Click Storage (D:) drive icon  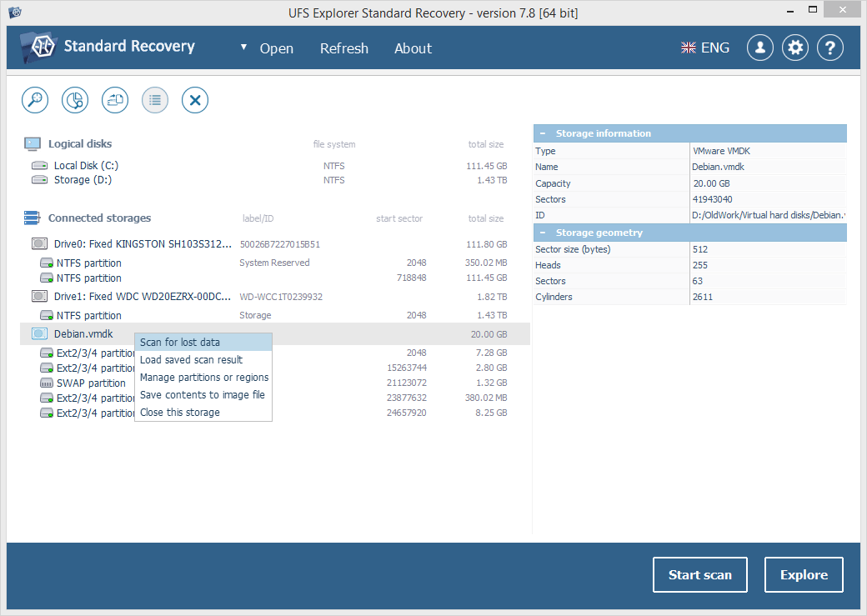pyautogui.click(x=39, y=180)
